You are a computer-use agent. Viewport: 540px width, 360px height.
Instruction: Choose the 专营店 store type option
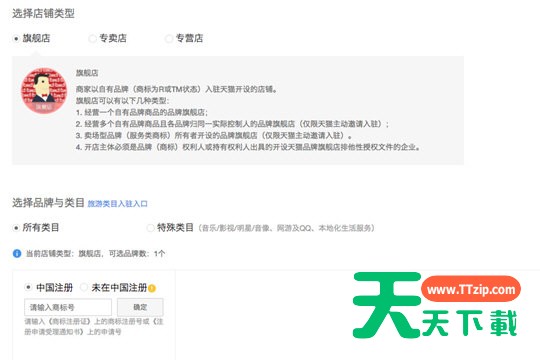point(169,38)
